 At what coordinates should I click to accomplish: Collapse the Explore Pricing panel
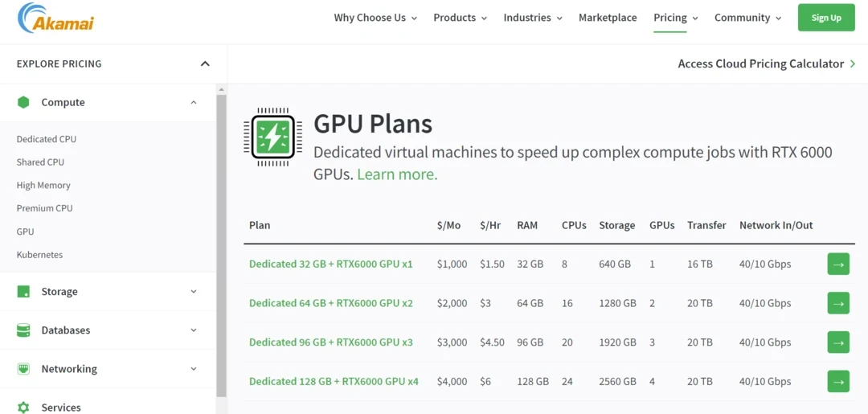(x=205, y=64)
